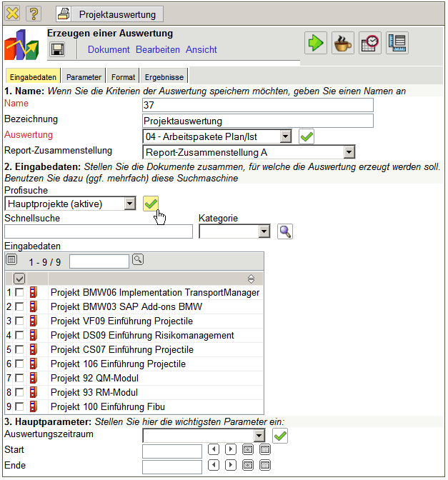
Task: Switch to the Parameter tab
Action: (84, 77)
